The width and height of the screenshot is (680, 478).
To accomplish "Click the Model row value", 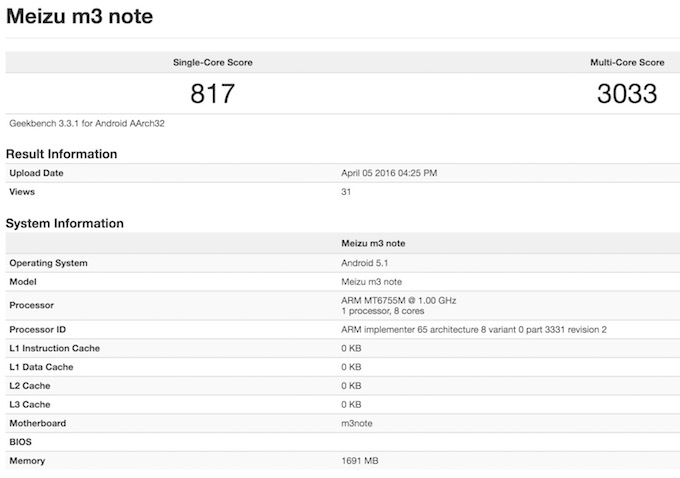I will 371,282.
